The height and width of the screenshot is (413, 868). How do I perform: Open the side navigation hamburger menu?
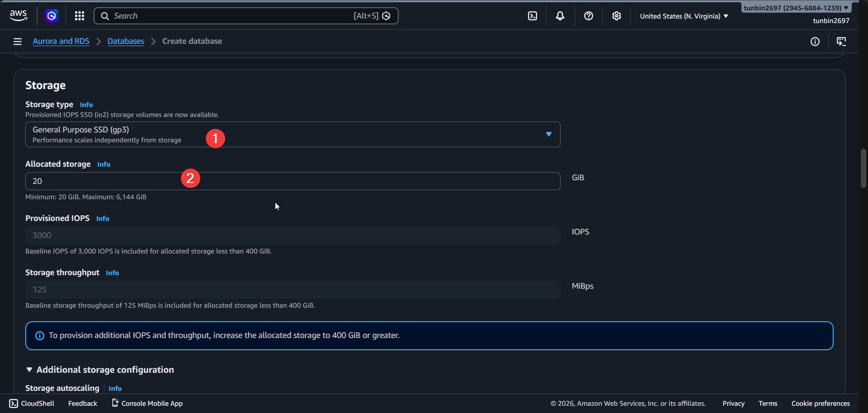click(x=17, y=41)
